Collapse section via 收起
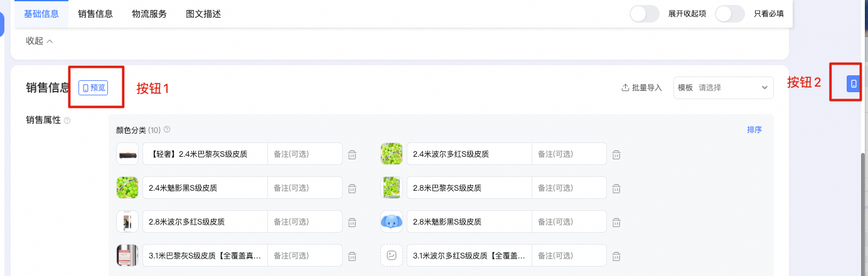Viewport: 868px width, 276px height. 39,41
